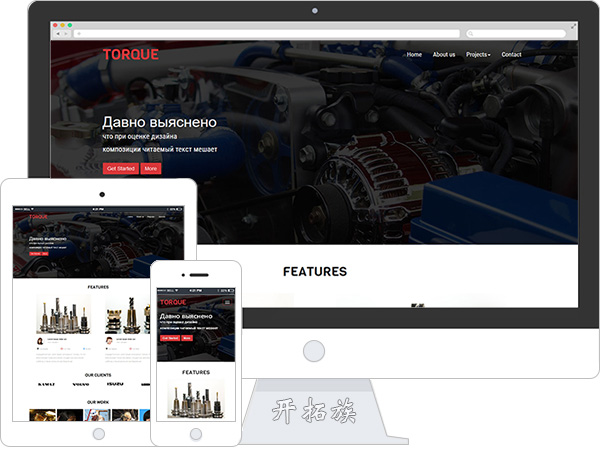Click the red close window dot
The width and height of the screenshot is (600, 450).
(55, 25)
